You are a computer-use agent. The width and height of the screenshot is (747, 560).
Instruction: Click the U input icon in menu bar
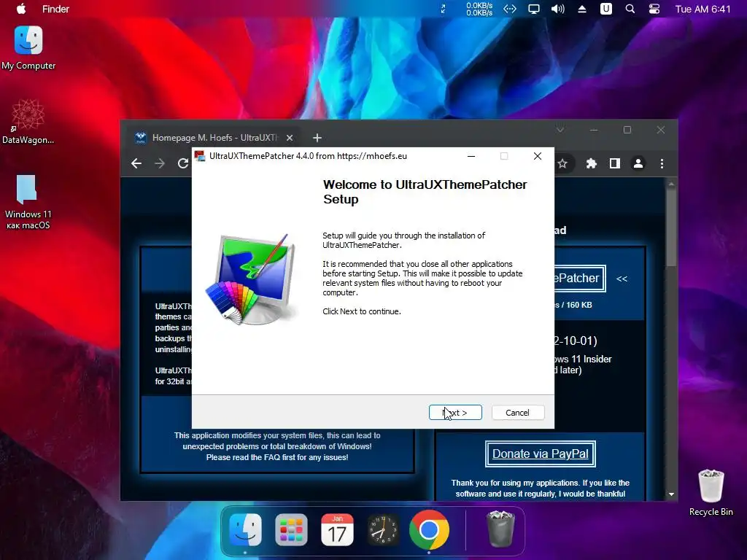pyautogui.click(x=606, y=9)
